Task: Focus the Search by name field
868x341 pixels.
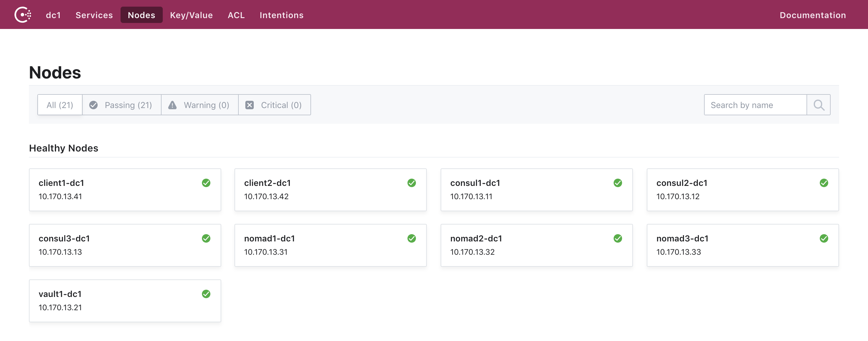Action: pos(755,105)
